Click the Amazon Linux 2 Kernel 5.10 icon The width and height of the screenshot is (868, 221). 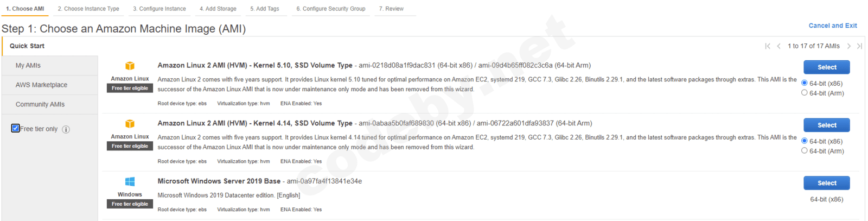click(130, 66)
